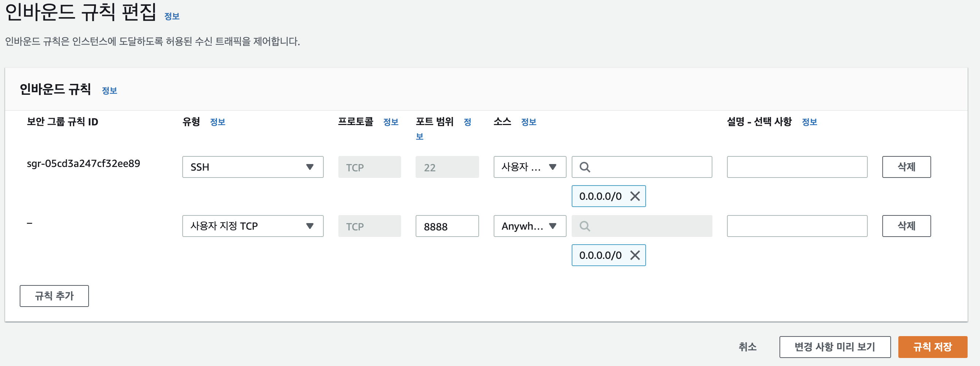The image size is (980, 366).
Task: Click search icon in 8888 rule source field
Action: click(585, 226)
